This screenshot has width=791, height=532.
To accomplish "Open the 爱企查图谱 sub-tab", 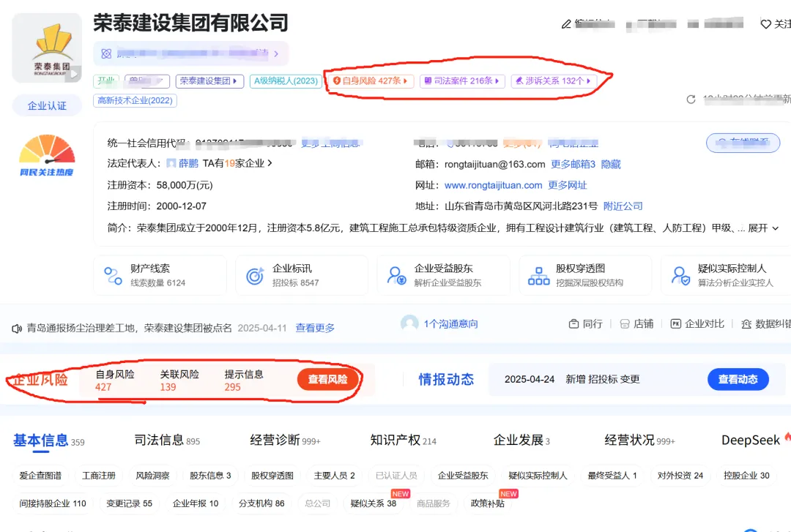I will coord(40,476).
